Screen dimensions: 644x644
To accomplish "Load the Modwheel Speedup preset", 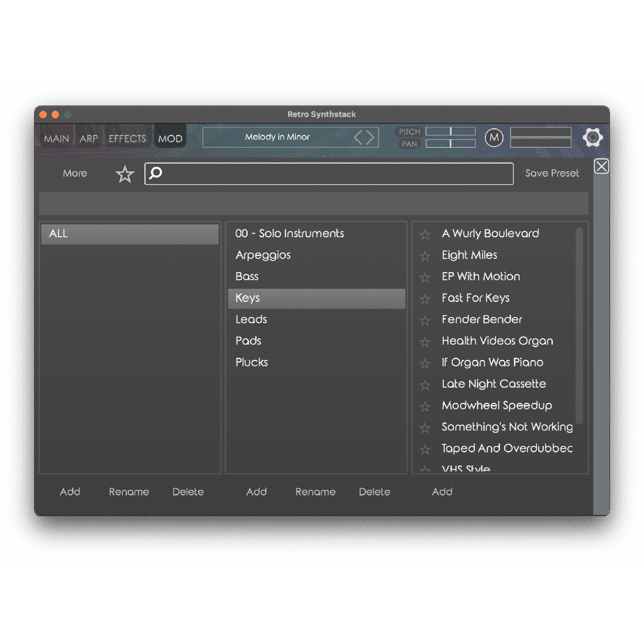I will [x=497, y=405].
